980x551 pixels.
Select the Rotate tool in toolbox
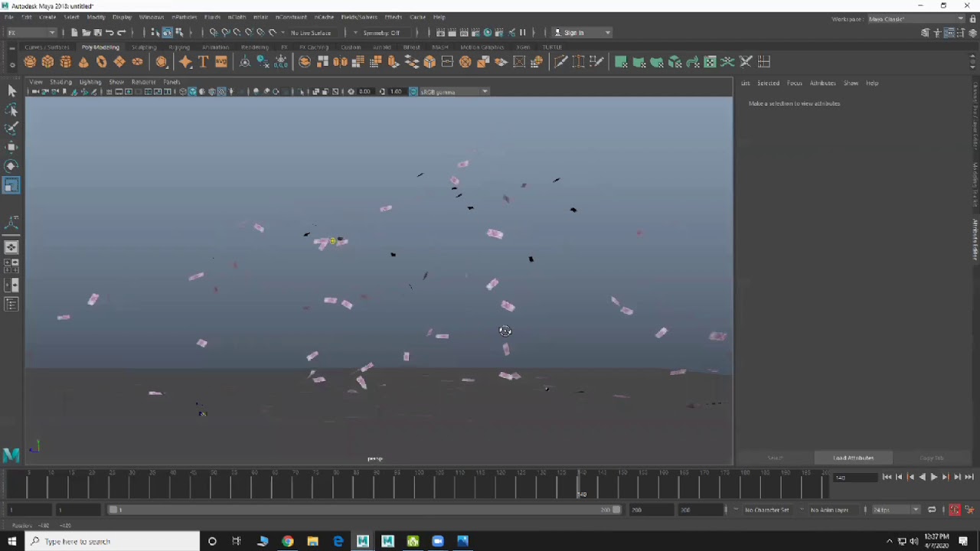11,166
